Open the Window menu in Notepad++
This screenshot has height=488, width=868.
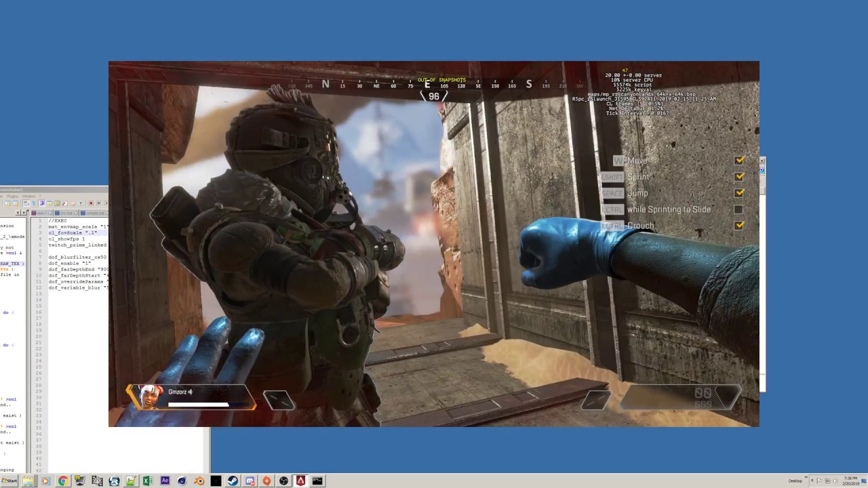coord(28,196)
